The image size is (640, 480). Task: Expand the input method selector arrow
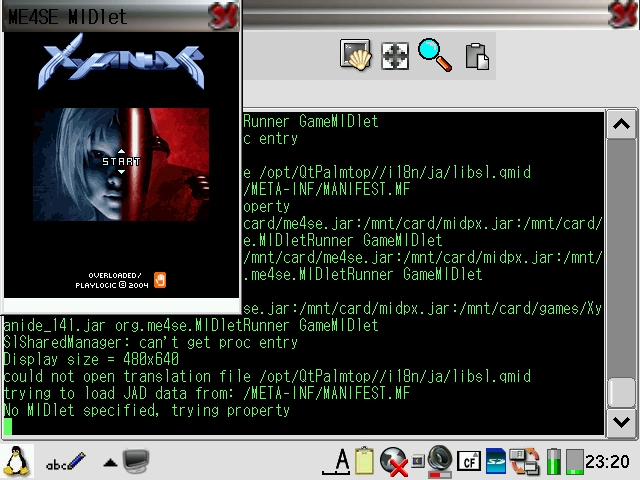pos(110,462)
